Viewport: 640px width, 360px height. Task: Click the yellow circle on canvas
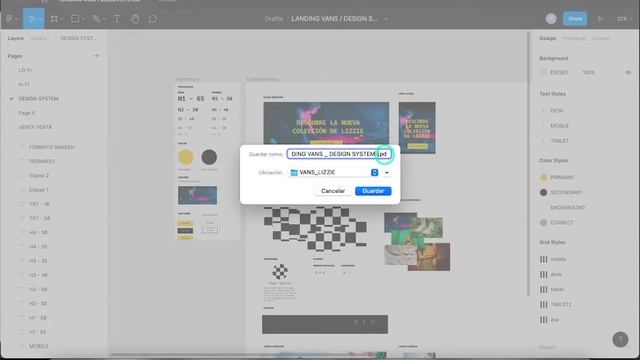coord(185,157)
